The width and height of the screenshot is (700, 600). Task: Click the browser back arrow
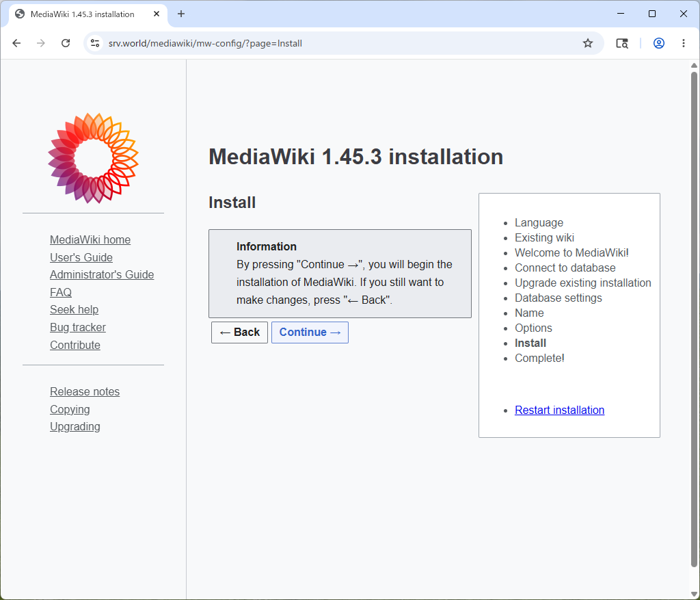click(x=16, y=43)
